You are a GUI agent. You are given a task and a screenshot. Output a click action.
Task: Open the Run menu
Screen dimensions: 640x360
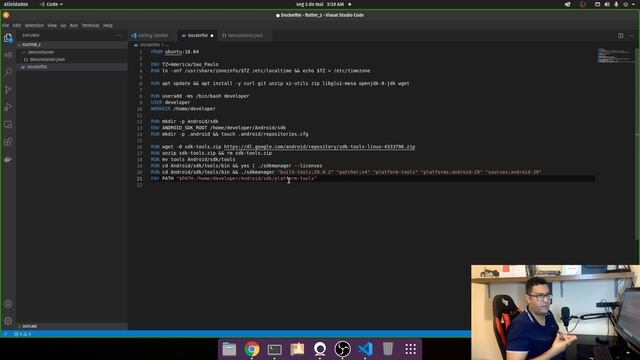pos(73,25)
